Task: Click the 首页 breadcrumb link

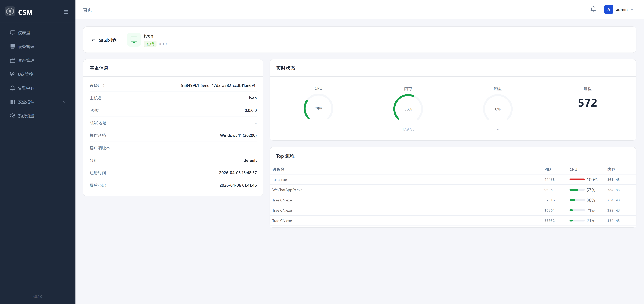Action: pos(87,10)
